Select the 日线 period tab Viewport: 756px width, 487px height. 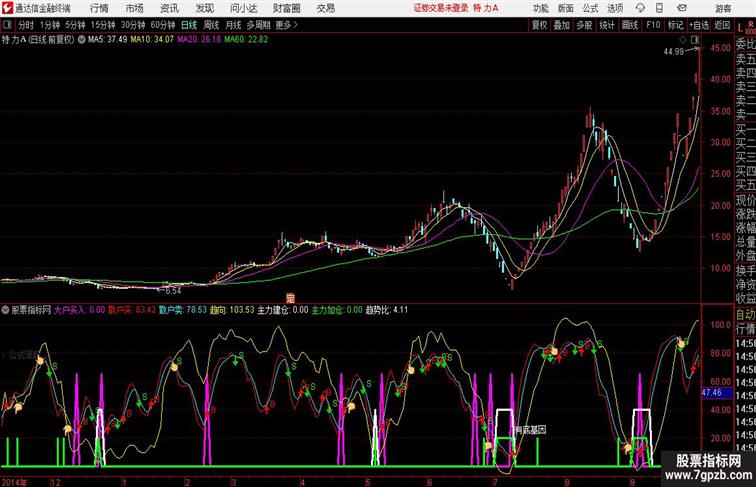tap(189, 25)
